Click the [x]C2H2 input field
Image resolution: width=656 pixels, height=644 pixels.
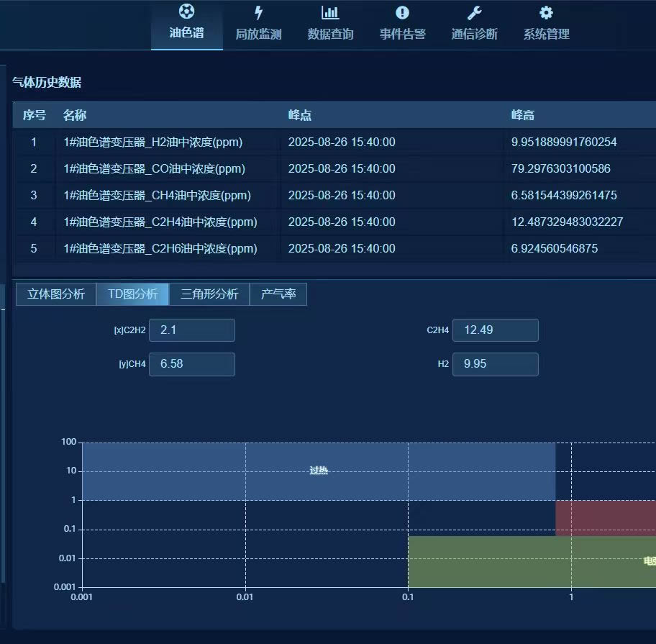pos(191,330)
